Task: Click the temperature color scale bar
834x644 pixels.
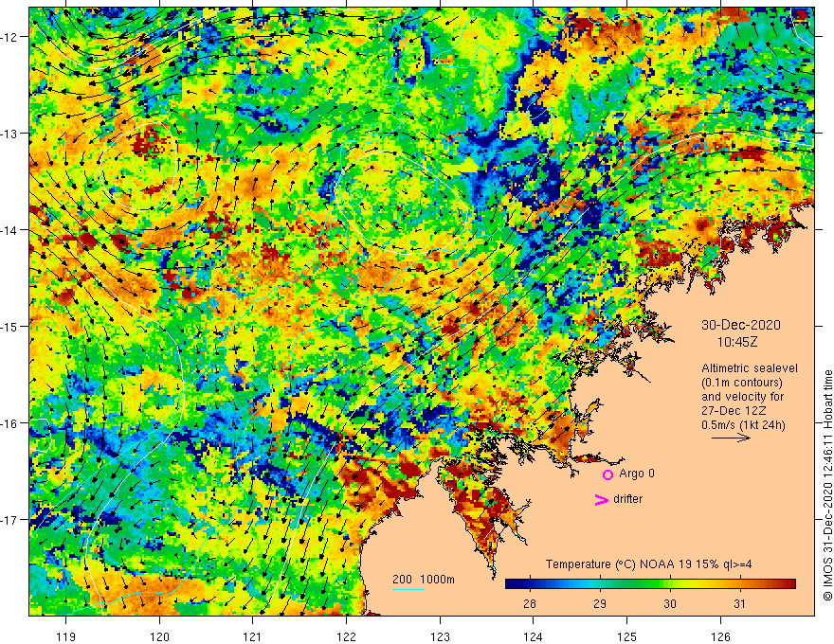Action: point(650,584)
